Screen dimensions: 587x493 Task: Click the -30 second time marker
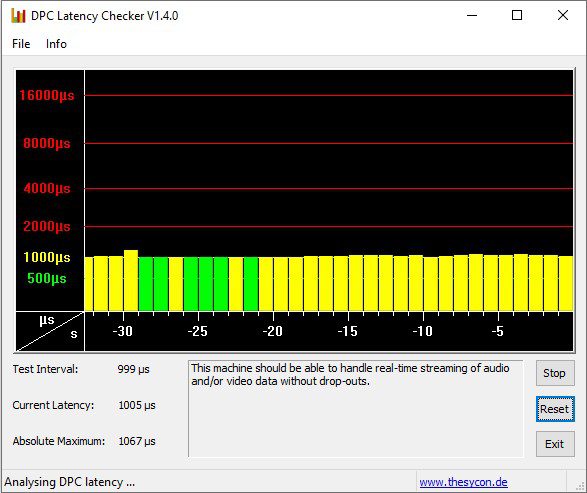(123, 331)
